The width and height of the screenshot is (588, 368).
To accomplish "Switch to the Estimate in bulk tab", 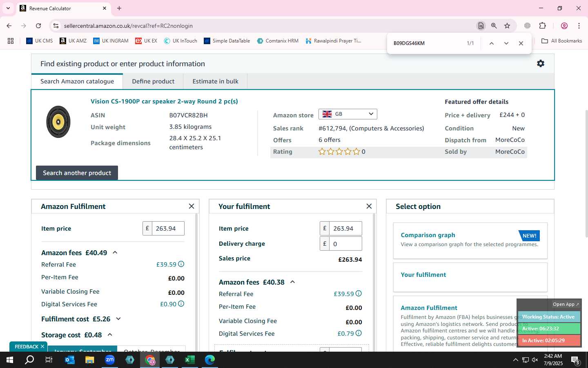I will click(215, 81).
